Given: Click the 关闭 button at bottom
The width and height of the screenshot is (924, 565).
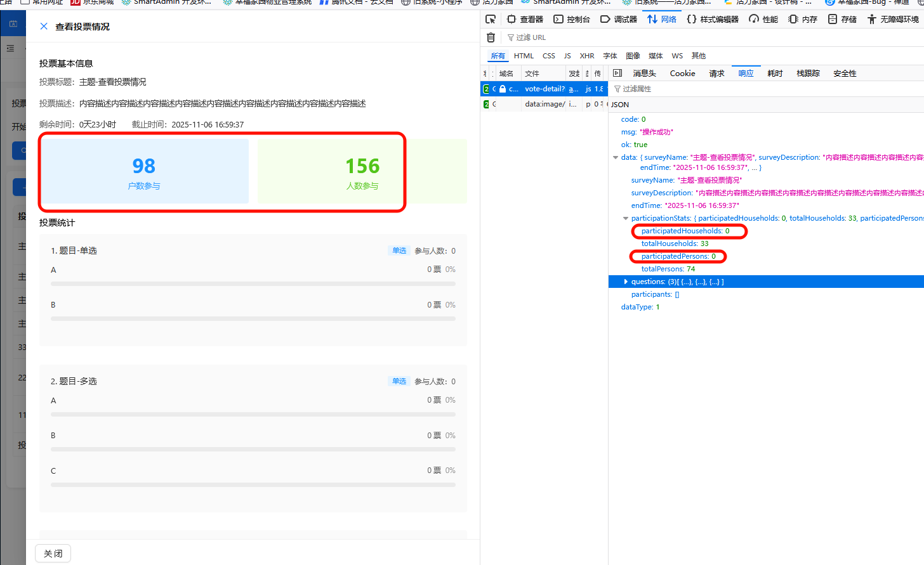Looking at the screenshot, I should coord(53,554).
